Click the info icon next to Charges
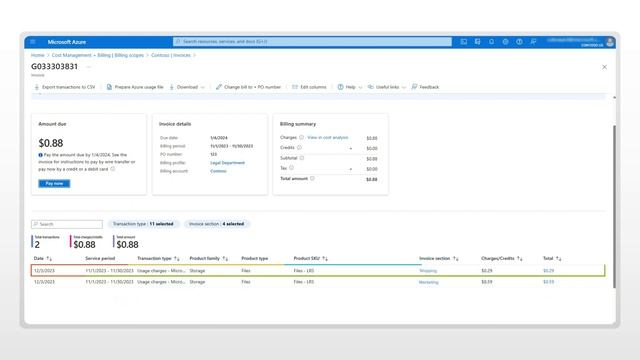The width and height of the screenshot is (640, 360). [301, 138]
